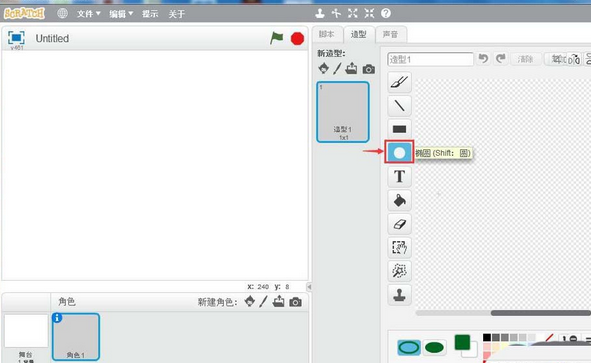Select the shrink sprite icon in top bar

[x=369, y=14]
